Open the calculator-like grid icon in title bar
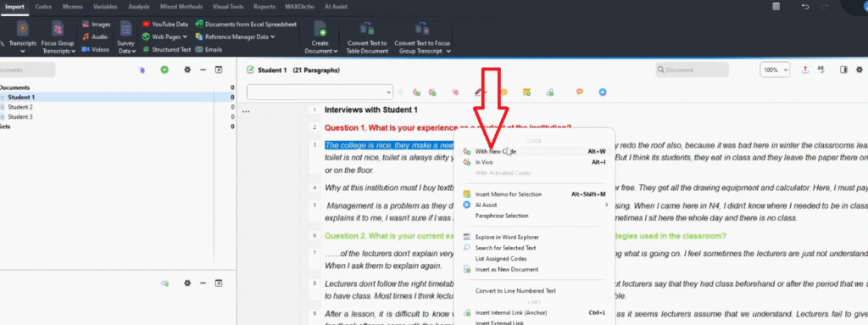 [776, 7]
